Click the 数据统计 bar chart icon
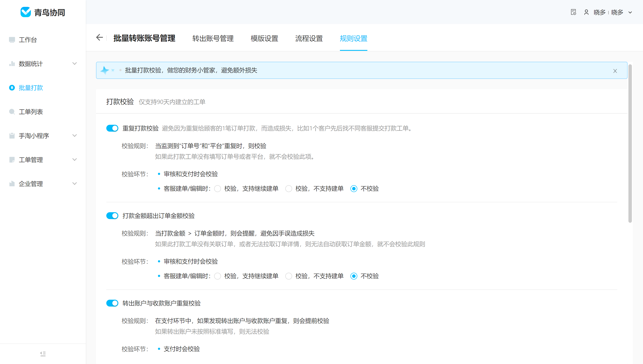This screenshot has width=643, height=364. coord(12,64)
